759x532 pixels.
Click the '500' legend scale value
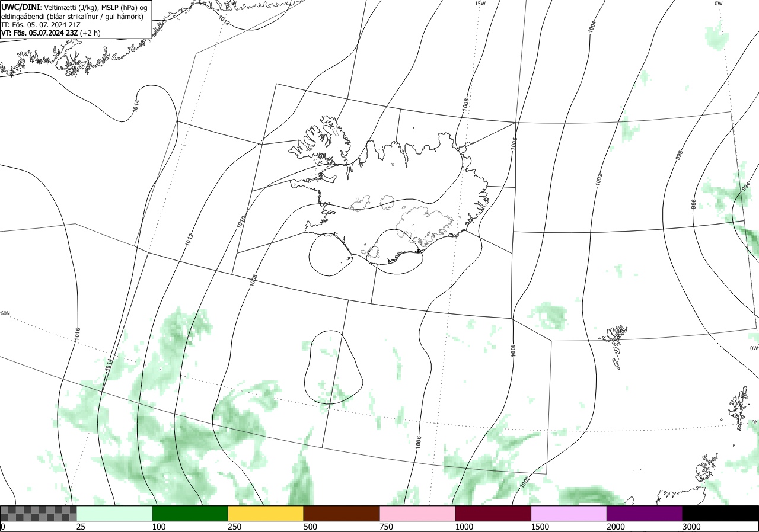(x=311, y=527)
